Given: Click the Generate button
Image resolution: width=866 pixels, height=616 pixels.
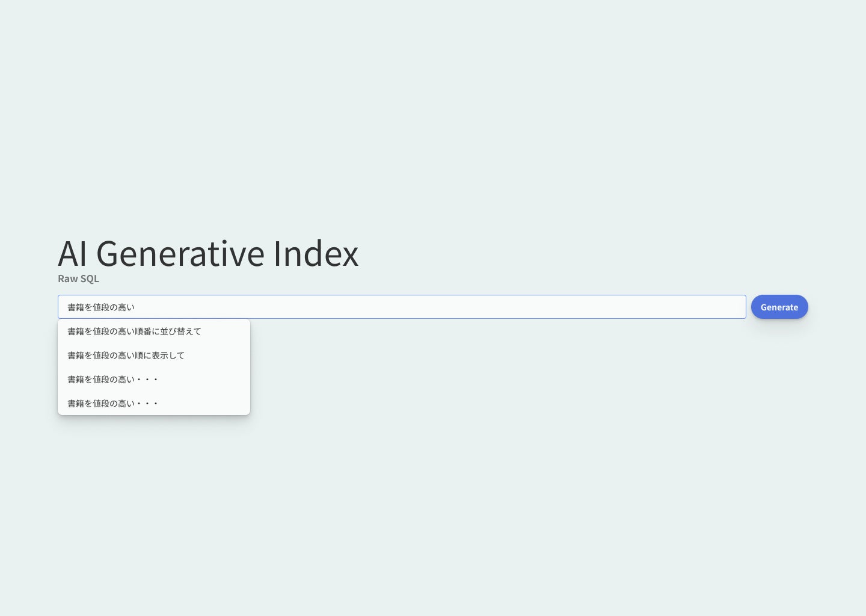Looking at the screenshot, I should pyautogui.click(x=779, y=307).
